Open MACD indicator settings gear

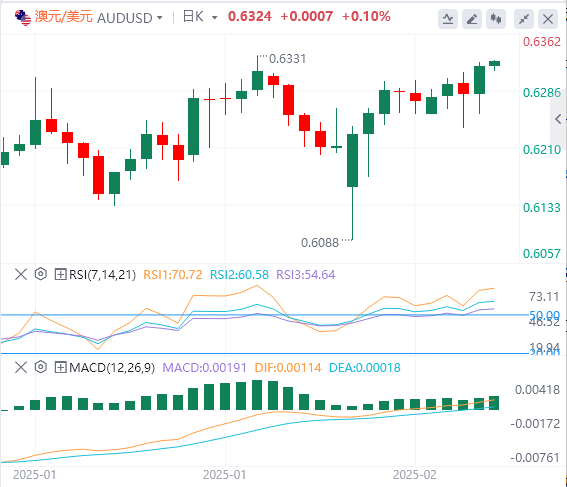pos(41,367)
